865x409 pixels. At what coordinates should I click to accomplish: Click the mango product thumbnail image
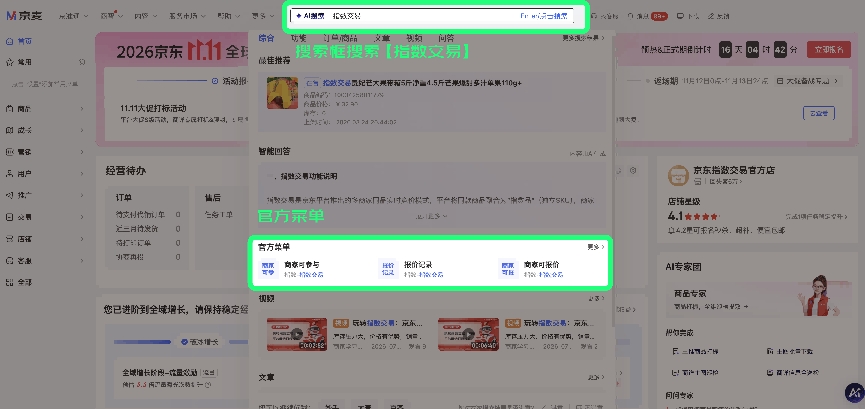click(282, 93)
